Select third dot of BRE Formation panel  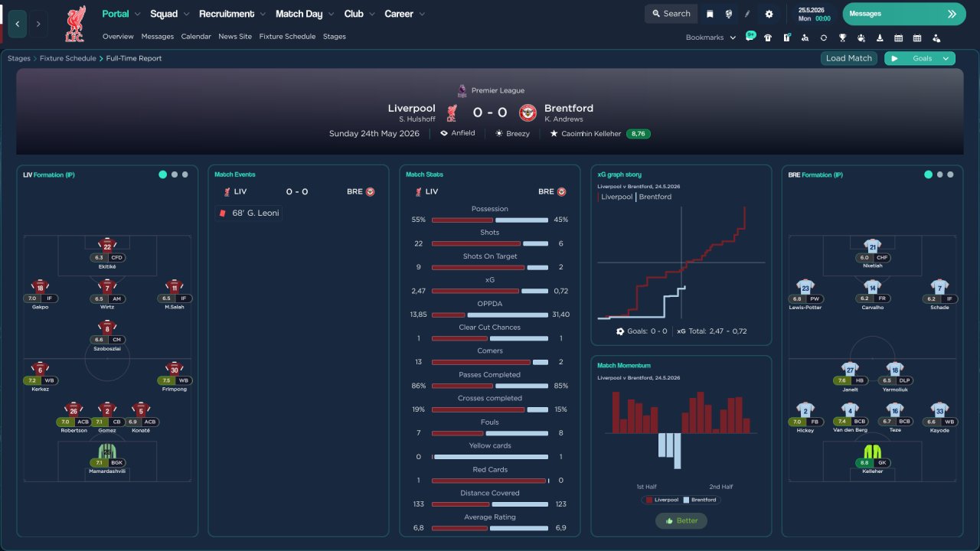point(950,174)
